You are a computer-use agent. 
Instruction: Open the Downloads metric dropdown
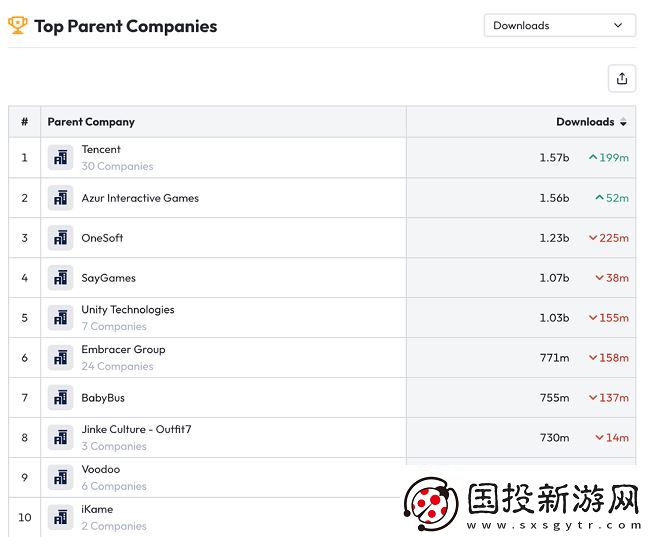point(559,26)
